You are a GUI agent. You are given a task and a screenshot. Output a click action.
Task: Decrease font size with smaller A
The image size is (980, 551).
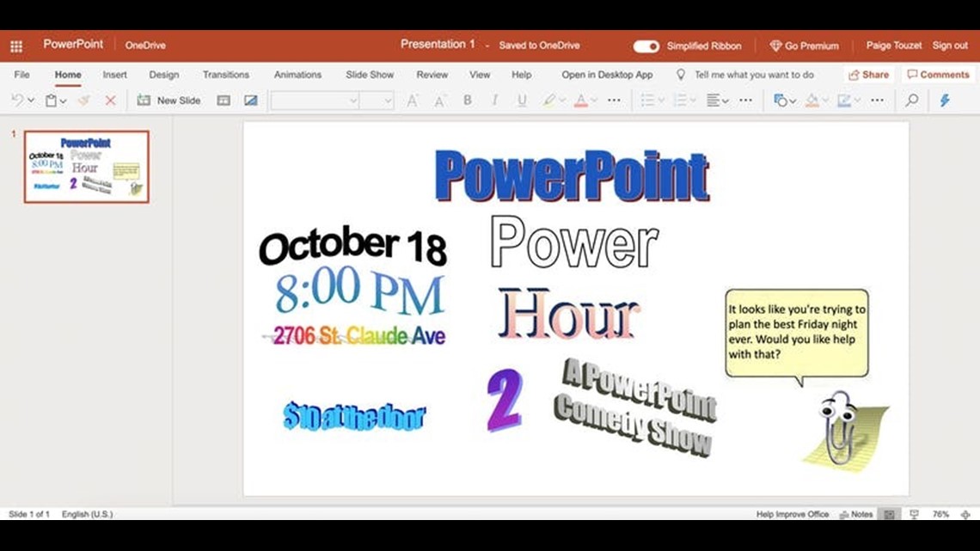coord(440,101)
